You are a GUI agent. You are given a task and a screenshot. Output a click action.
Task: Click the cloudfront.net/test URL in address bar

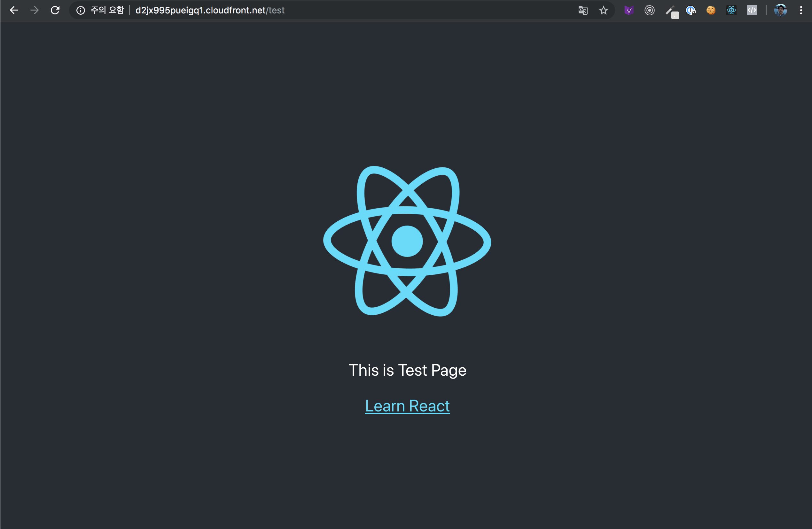click(x=210, y=11)
